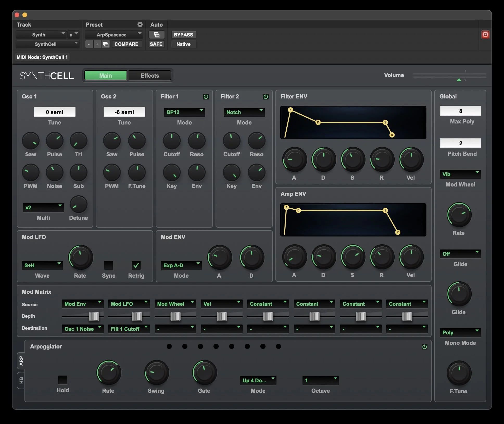Click the BYPASS button
504x424 pixels.
point(183,35)
